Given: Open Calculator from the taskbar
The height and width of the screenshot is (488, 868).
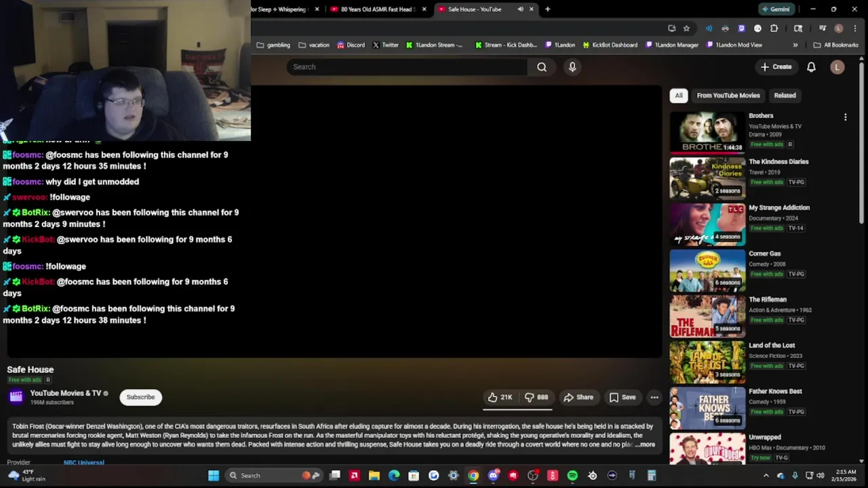Looking at the screenshot, I should [651, 475].
